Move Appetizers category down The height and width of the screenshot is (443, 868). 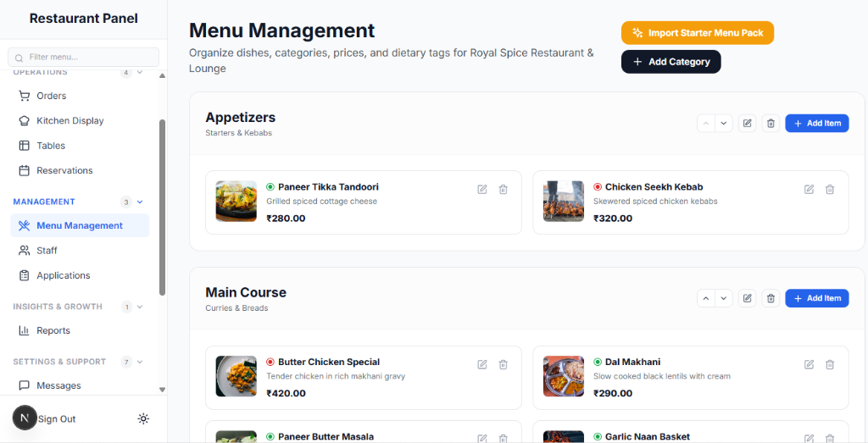(x=724, y=124)
